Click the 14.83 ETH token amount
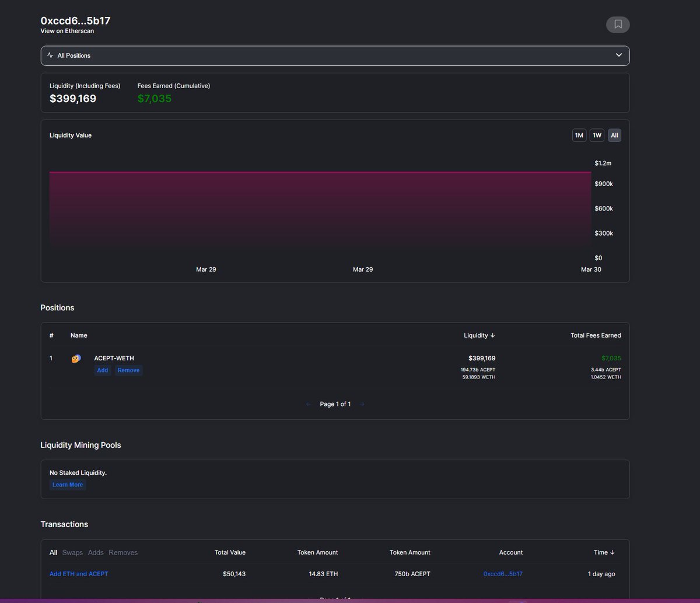The image size is (700, 603). [323, 574]
